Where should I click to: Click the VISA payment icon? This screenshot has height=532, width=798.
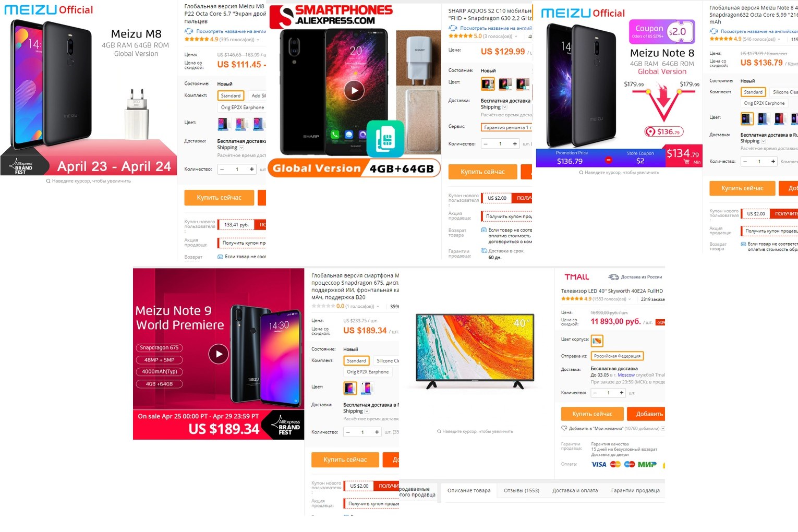coord(599,464)
